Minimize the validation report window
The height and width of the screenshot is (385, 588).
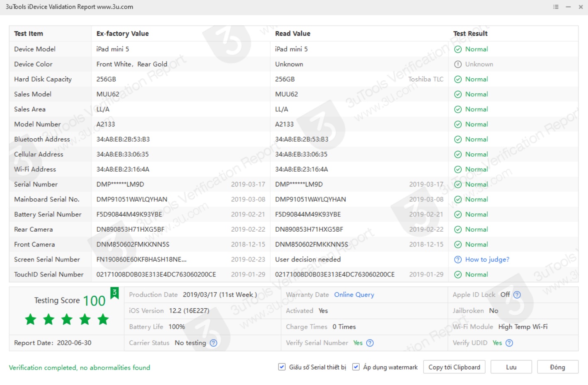point(568,7)
